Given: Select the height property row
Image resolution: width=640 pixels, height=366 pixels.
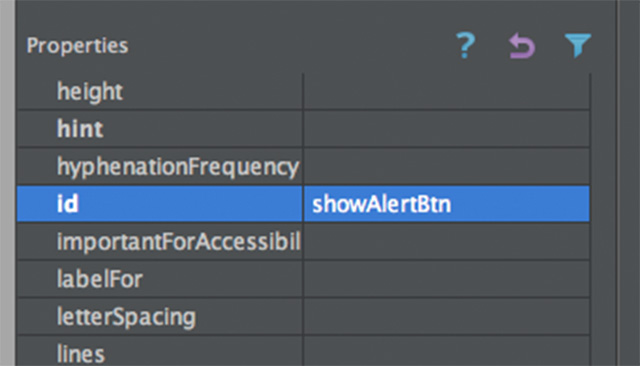Looking at the screenshot, I should tap(303, 91).
